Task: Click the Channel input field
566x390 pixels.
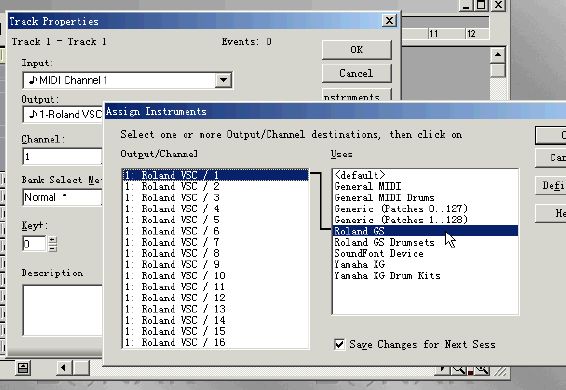Action: click(x=62, y=156)
